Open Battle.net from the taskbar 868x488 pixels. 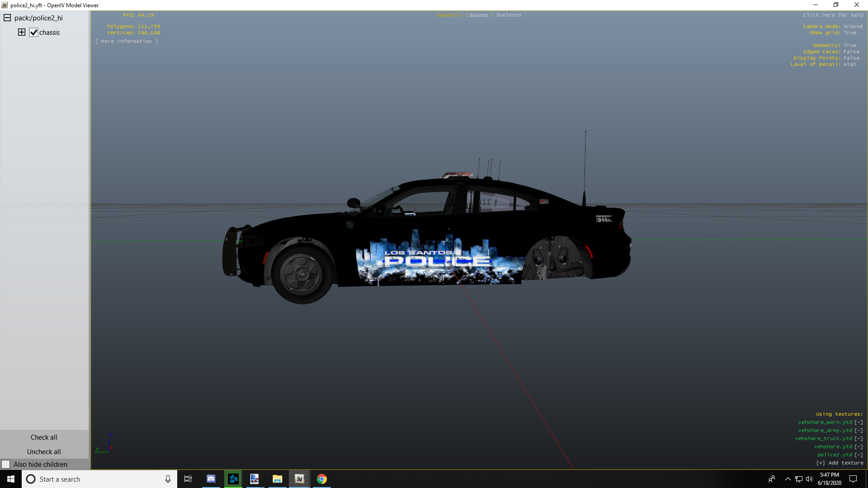point(233,479)
